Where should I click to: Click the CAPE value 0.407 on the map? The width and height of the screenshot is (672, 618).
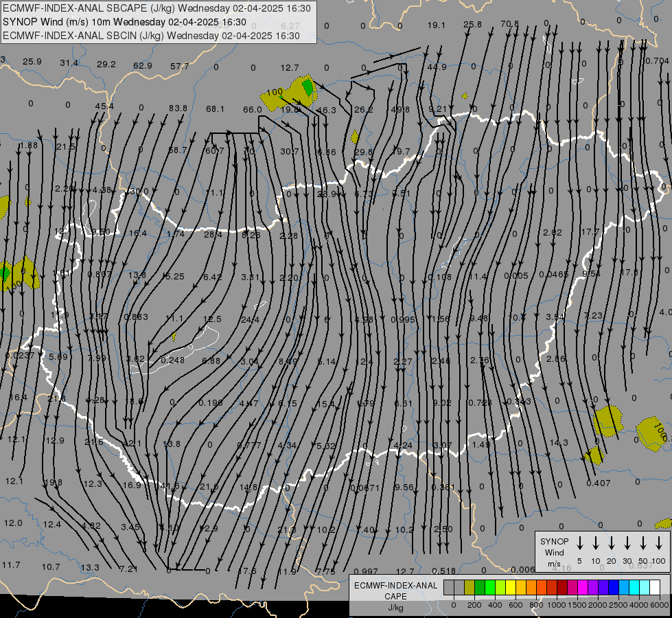tap(599, 483)
